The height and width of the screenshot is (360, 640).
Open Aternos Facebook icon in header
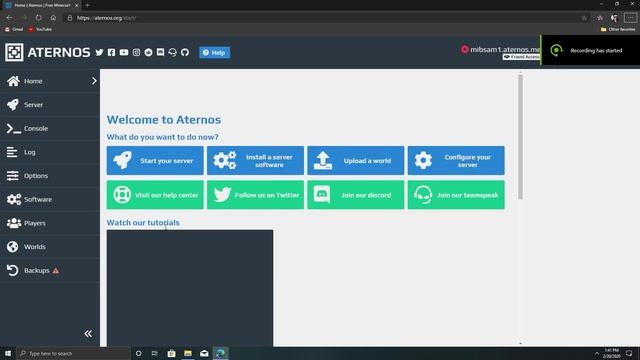coord(111,53)
